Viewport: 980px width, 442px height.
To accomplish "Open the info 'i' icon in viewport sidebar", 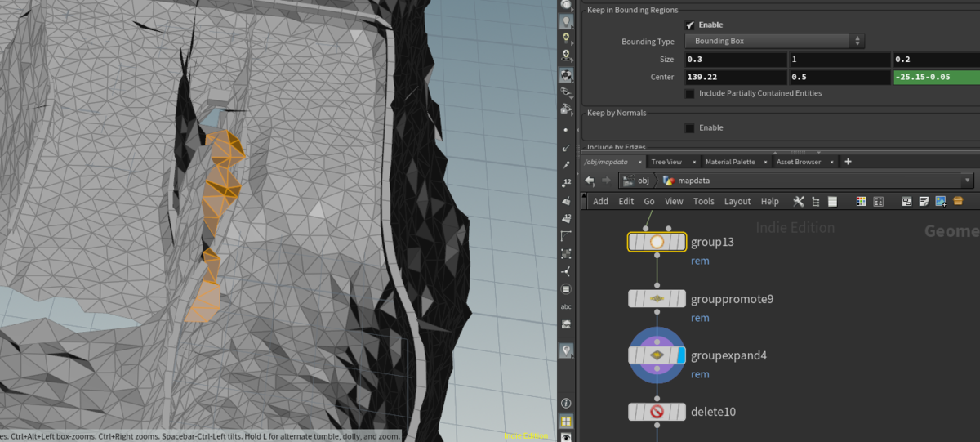I will [x=566, y=403].
